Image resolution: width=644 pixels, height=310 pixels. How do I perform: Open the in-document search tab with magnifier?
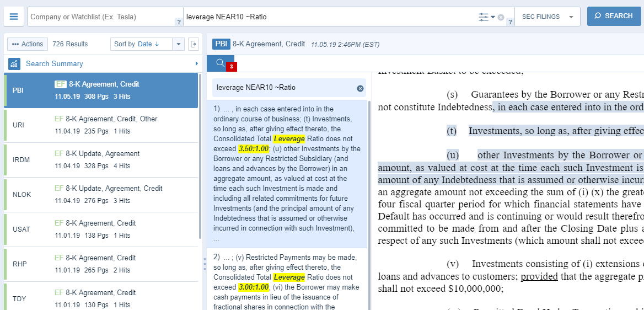pyautogui.click(x=221, y=63)
